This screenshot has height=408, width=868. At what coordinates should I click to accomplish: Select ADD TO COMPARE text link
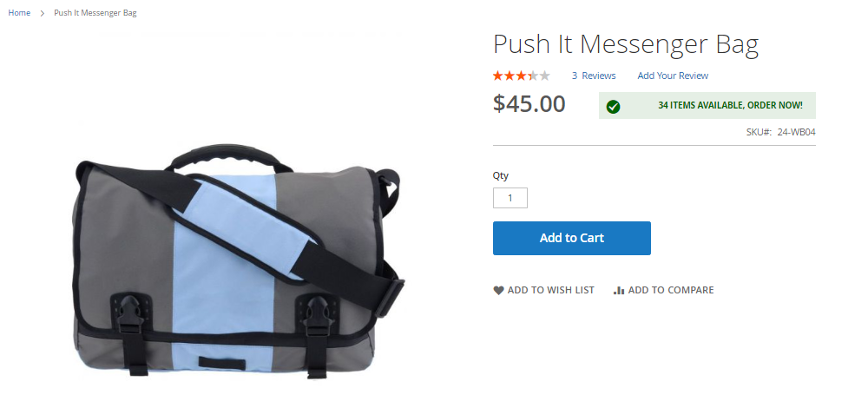(x=671, y=290)
